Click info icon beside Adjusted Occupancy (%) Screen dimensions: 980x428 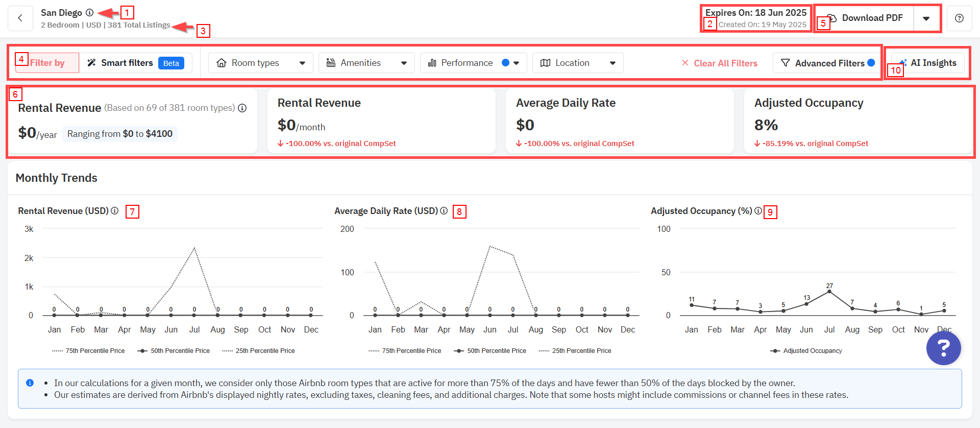coord(758,211)
